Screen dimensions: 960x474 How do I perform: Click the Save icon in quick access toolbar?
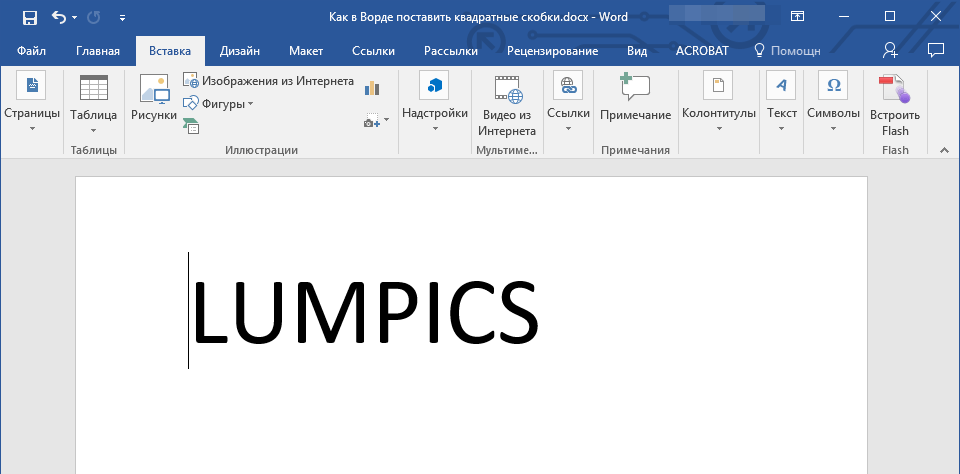[x=30, y=17]
